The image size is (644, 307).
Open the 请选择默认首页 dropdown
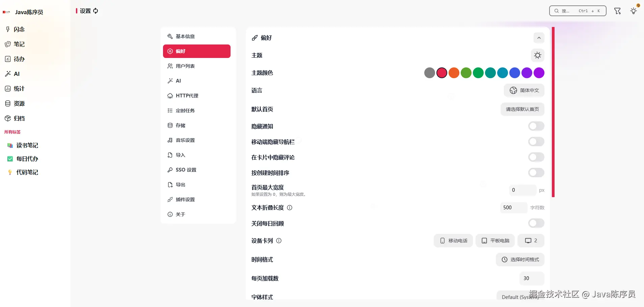[x=522, y=109]
